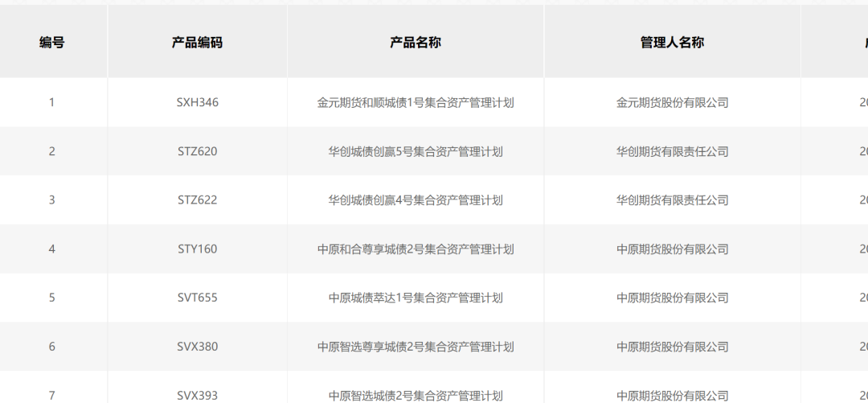Click the 产品编码 column header

click(x=197, y=42)
